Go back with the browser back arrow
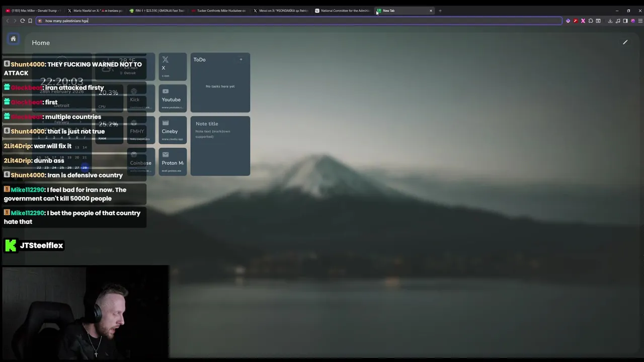Viewport: 644px width, 362px height. coord(7,21)
